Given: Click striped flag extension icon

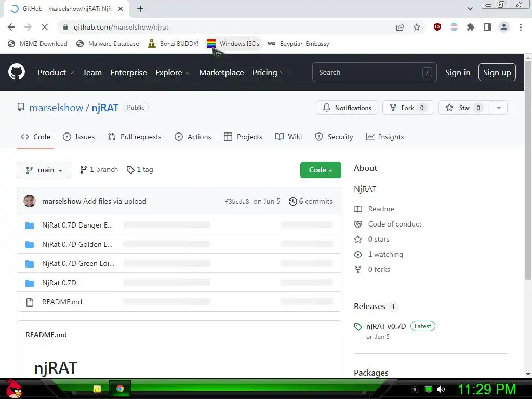Looking at the screenshot, I should point(454,27).
